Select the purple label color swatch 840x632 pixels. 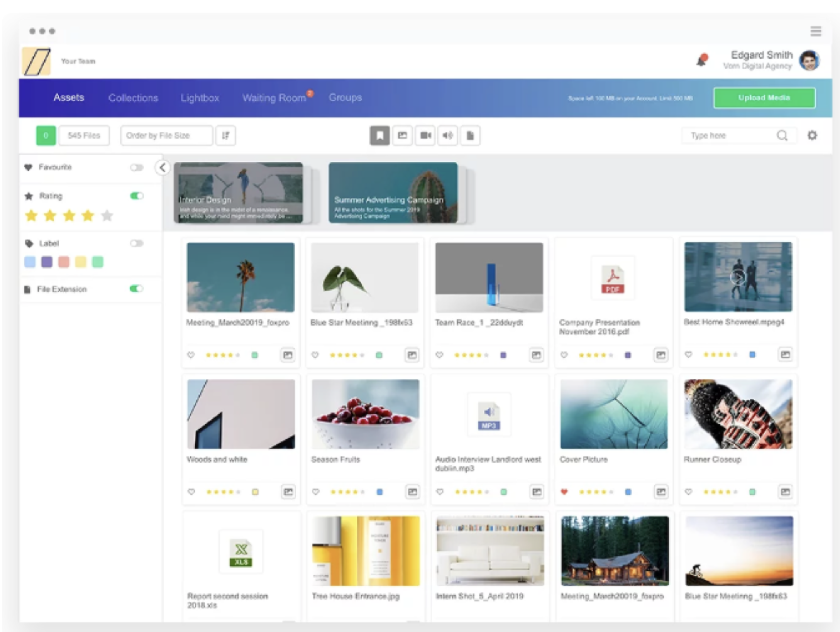[x=47, y=262]
